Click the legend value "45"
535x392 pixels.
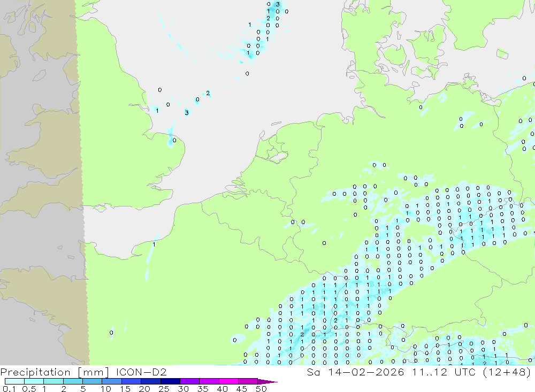(242, 389)
